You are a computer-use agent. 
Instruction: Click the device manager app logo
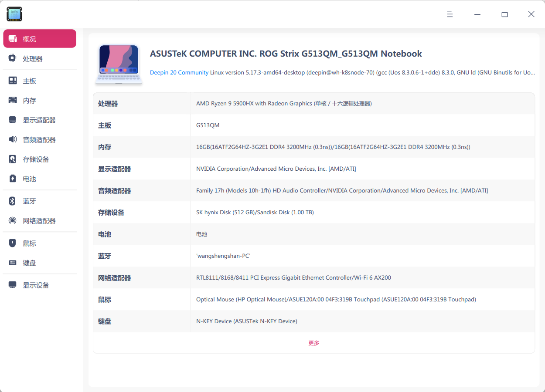14,14
